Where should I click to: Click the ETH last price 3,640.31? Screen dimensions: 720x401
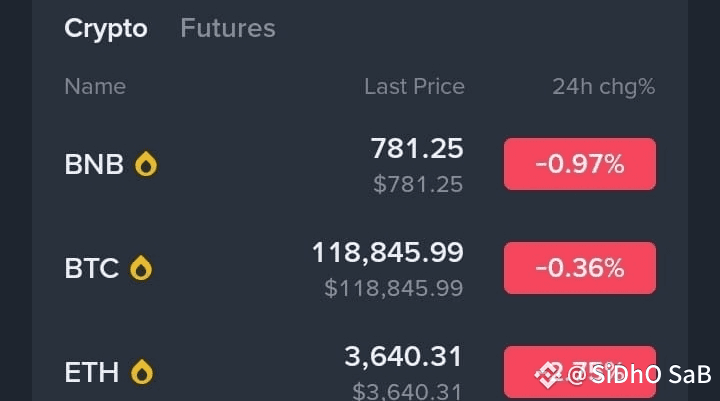tap(403, 356)
